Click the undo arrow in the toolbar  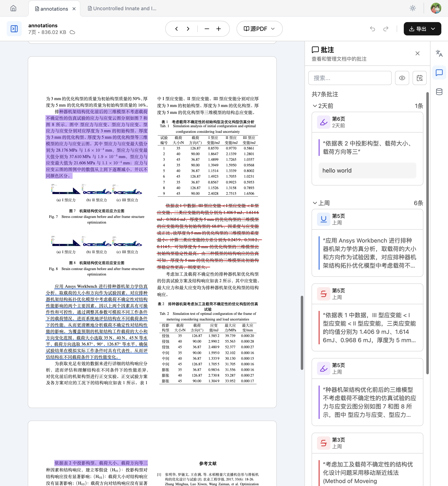373,29
